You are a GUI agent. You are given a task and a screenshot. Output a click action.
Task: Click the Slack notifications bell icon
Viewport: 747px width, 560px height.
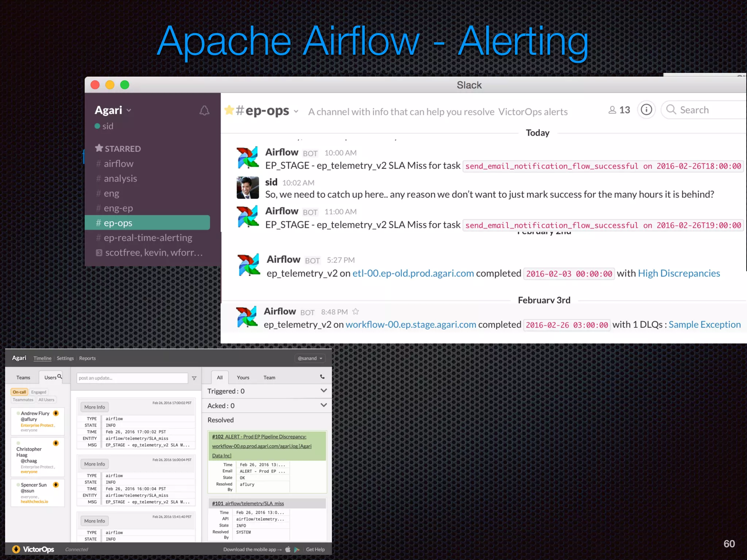[x=204, y=110]
